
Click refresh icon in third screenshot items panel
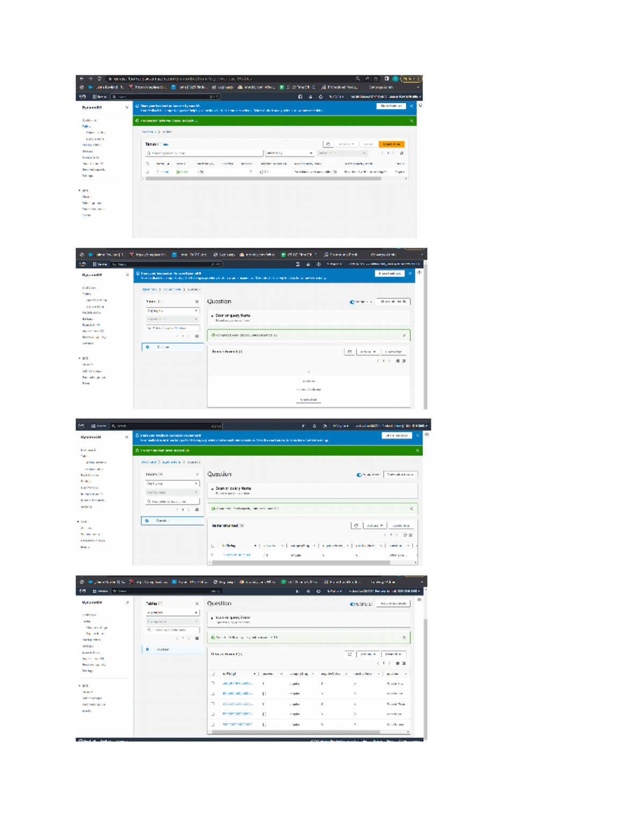pos(356,525)
